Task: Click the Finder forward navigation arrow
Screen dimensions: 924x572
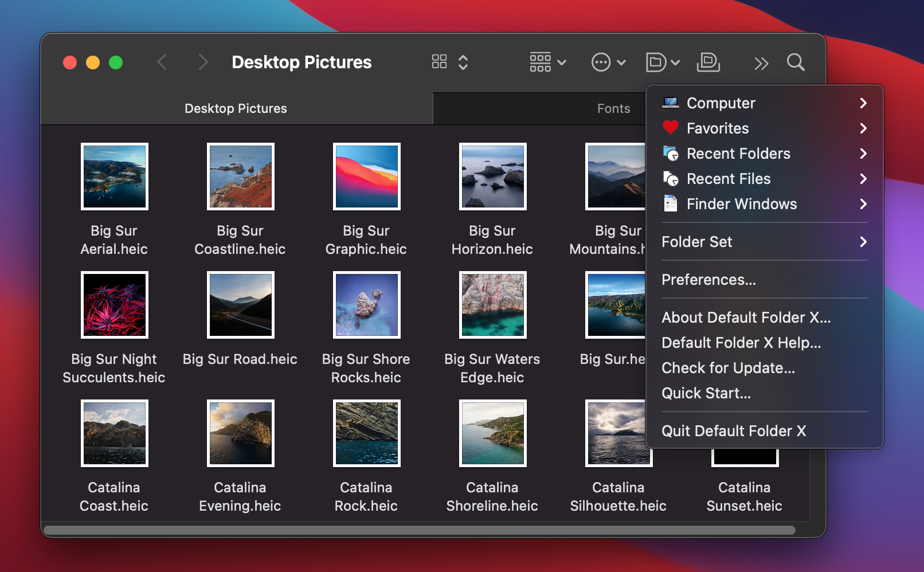Action: point(202,62)
